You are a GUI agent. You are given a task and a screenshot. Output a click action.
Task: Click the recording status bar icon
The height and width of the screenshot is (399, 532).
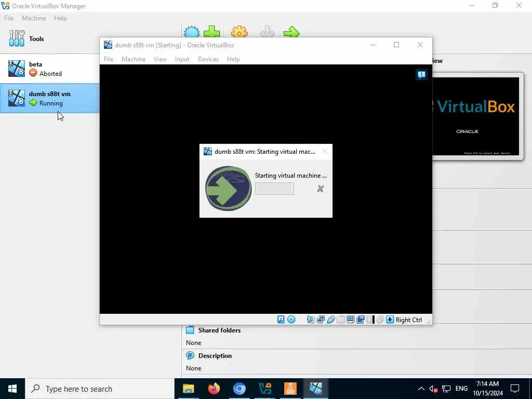click(x=361, y=320)
